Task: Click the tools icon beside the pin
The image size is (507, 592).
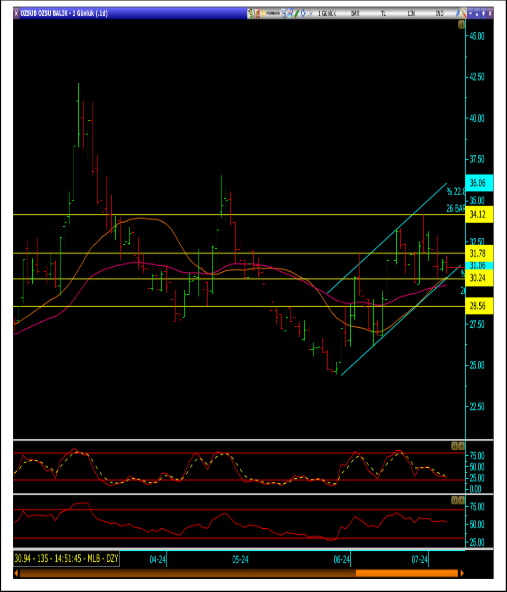Action: click(x=464, y=14)
